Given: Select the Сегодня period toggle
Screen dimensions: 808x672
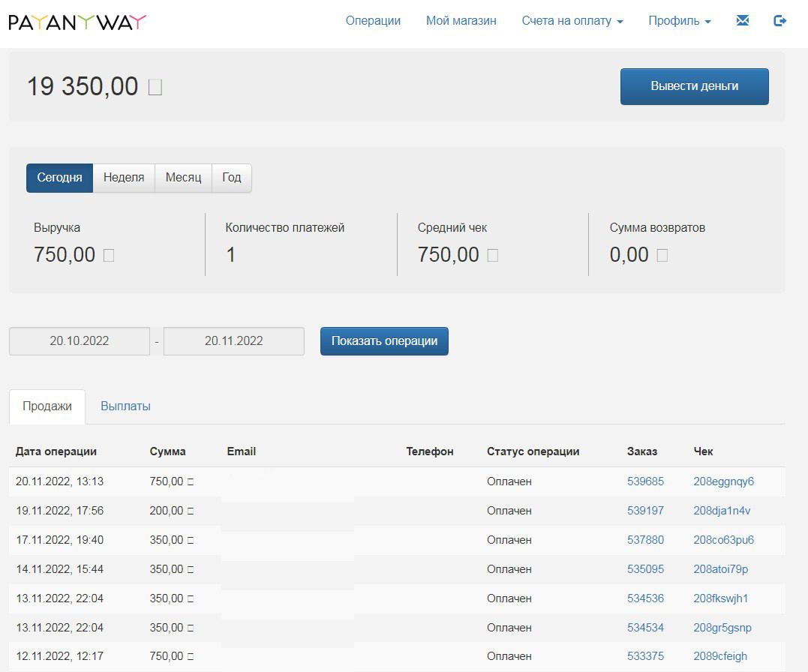Looking at the screenshot, I should coord(59,178).
